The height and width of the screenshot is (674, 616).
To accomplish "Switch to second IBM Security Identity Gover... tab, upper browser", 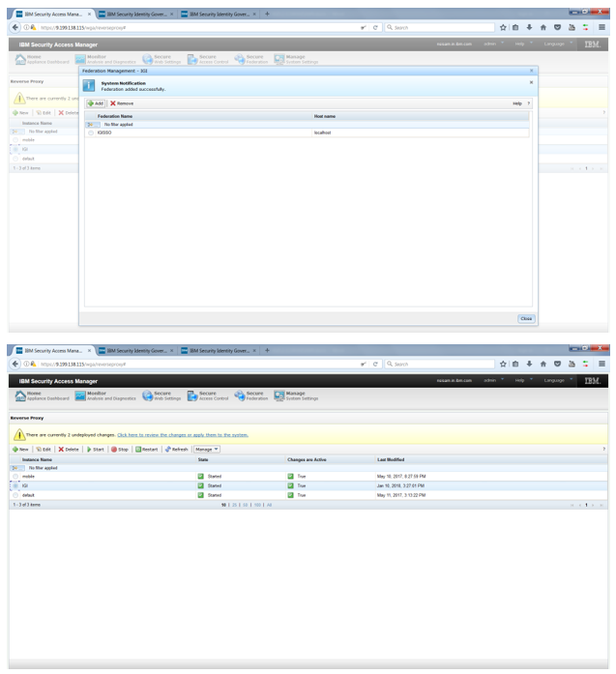I will point(136,15).
